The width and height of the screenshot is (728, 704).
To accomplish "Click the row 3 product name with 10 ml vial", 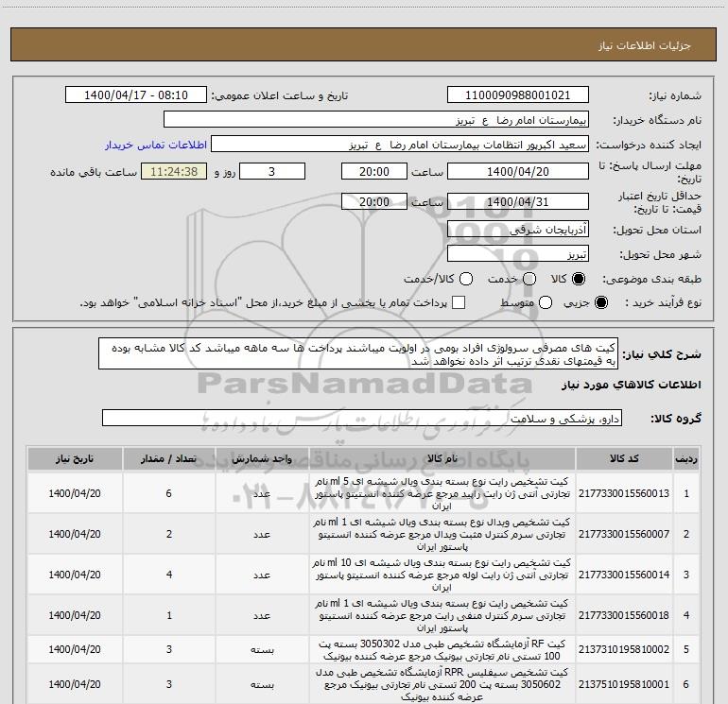I will point(442,575).
